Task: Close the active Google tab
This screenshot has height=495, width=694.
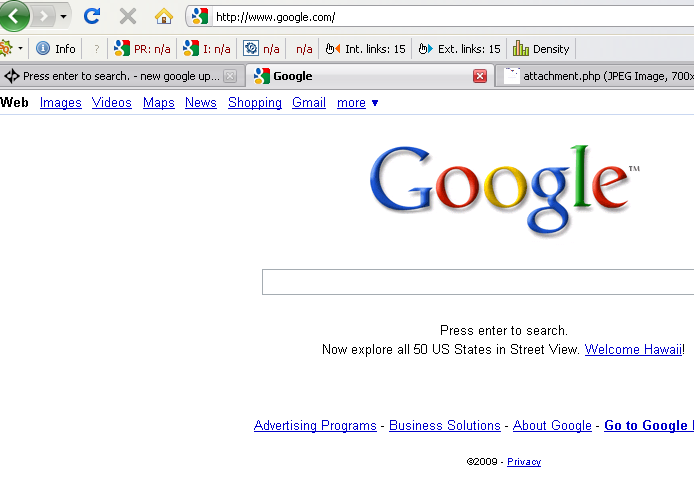Action: pos(480,76)
